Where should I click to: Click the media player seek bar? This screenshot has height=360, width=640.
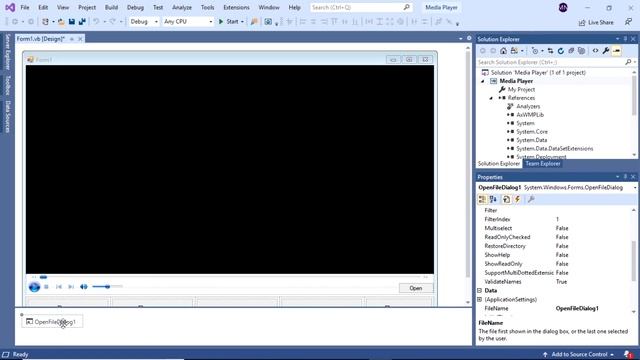[x=230, y=277]
